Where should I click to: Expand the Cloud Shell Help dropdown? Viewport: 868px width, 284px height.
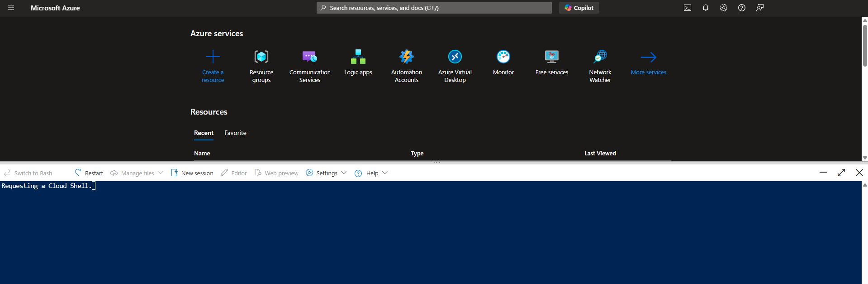point(371,173)
